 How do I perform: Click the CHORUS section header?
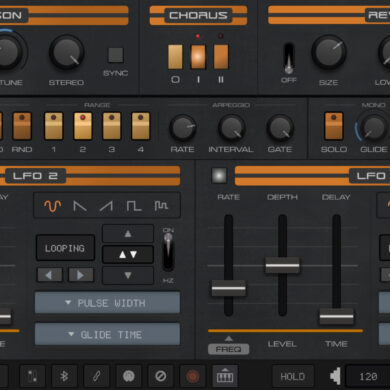pyautogui.click(x=198, y=15)
